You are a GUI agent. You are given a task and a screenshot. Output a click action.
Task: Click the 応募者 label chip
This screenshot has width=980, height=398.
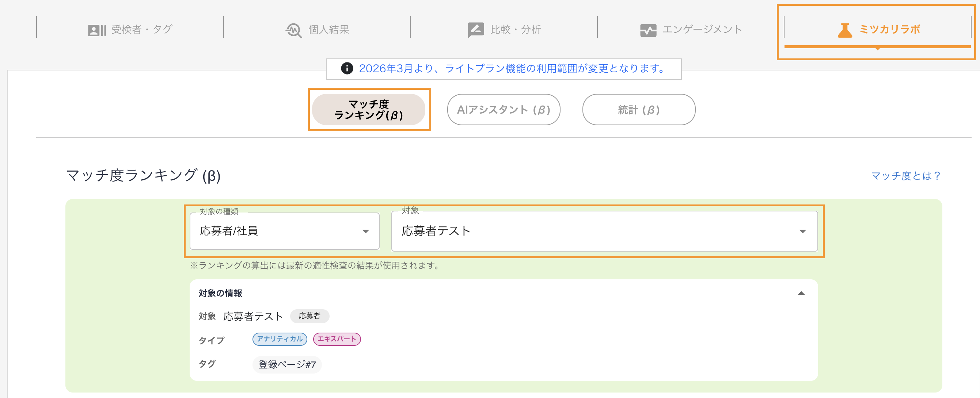point(309,316)
